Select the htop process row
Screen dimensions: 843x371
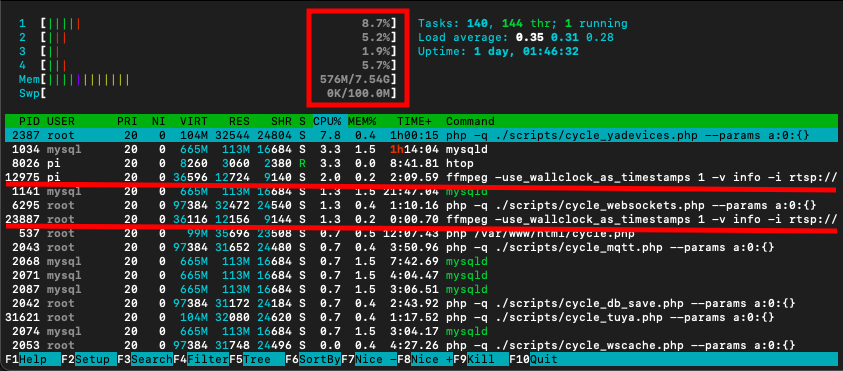pyautogui.click(x=422, y=163)
